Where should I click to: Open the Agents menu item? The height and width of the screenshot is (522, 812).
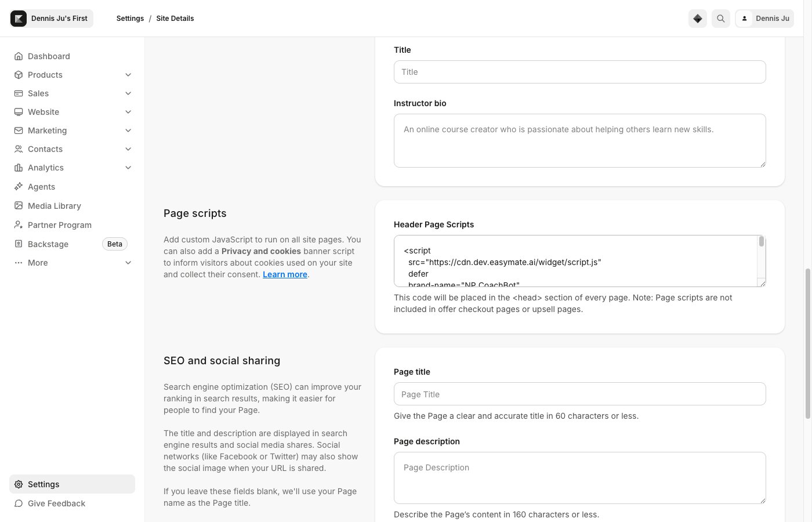[x=72, y=187]
